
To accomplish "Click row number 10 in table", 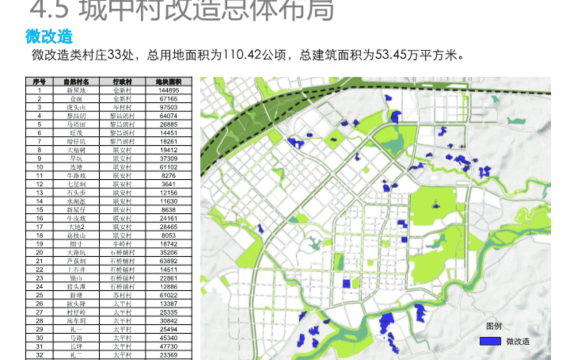I will (40, 167).
